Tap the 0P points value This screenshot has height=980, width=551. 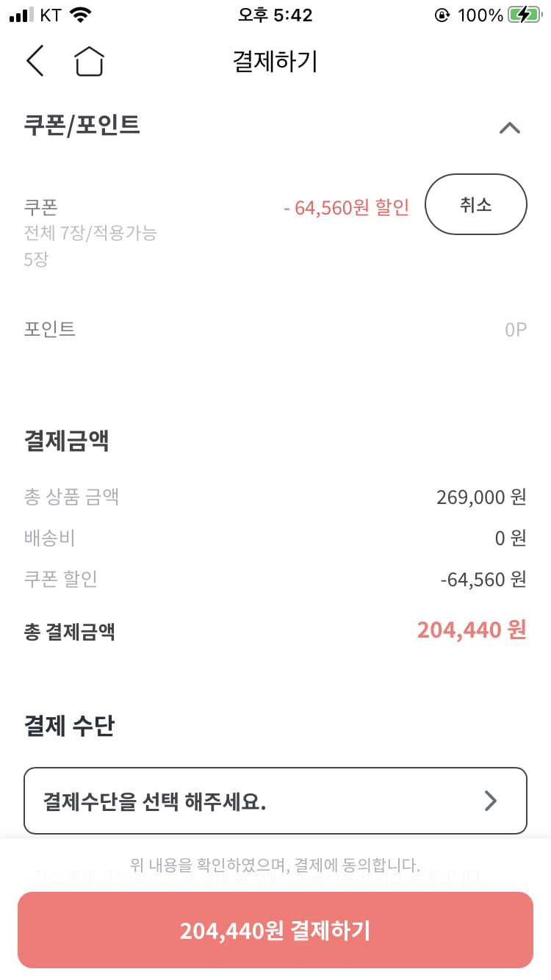click(516, 329)
